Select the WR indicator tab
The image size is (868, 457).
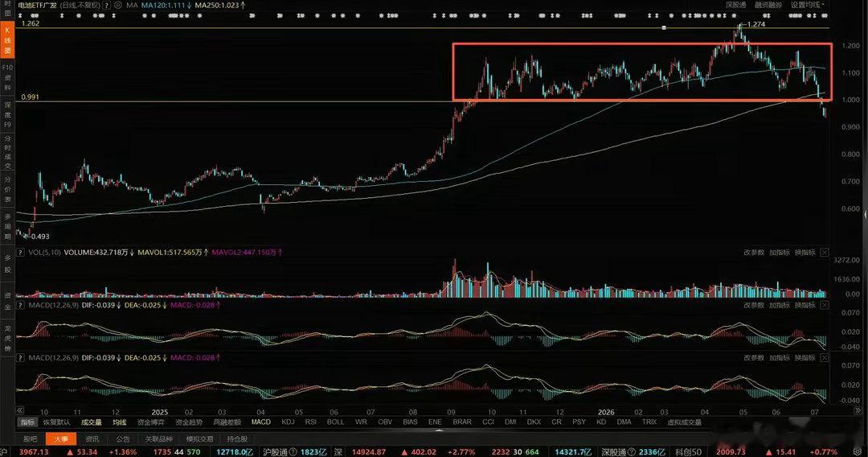coord(361,422)
